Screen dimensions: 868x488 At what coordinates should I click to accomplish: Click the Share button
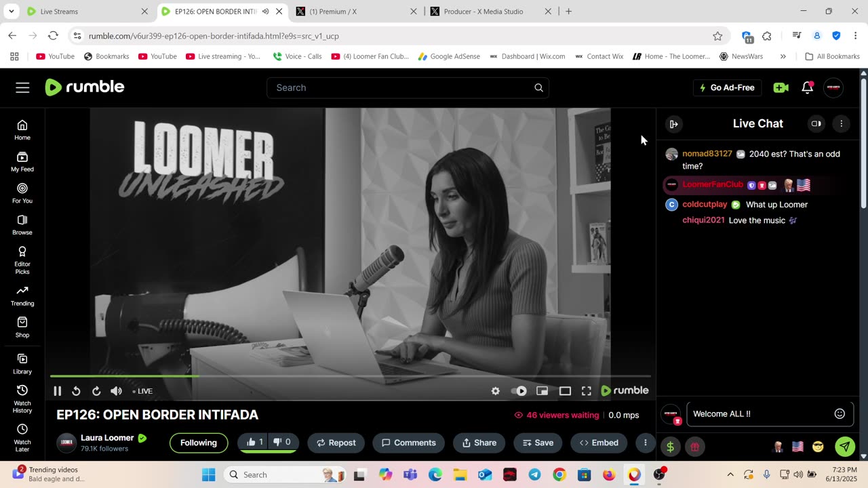(479, 443)
